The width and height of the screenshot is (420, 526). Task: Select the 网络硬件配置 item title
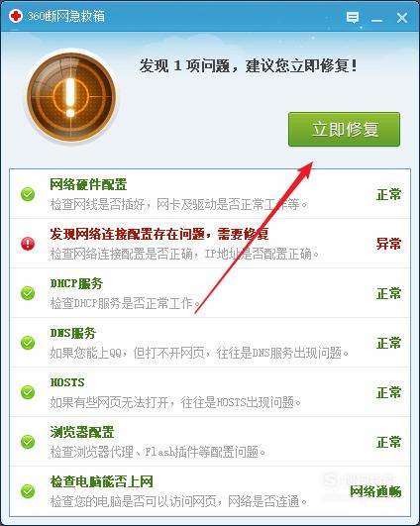tap(88, 184)
